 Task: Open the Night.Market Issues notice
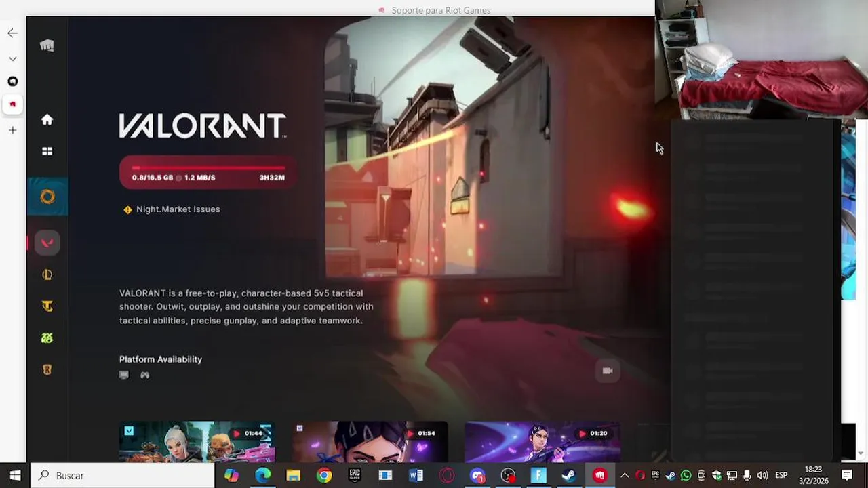pos(178,209)
